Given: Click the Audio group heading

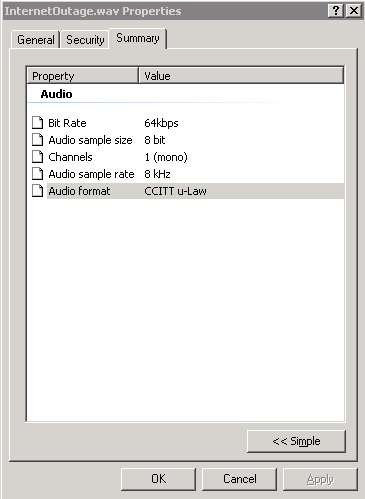Looking at the screenshot, I should pyautogui.click(x=56, y=94).
